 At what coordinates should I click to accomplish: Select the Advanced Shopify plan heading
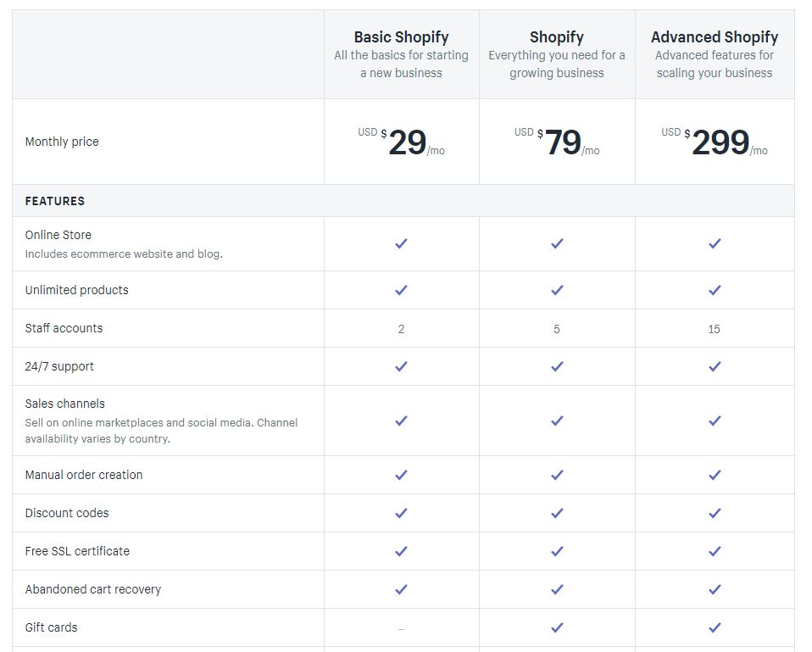pyautogui.click(x=715, y=37)
